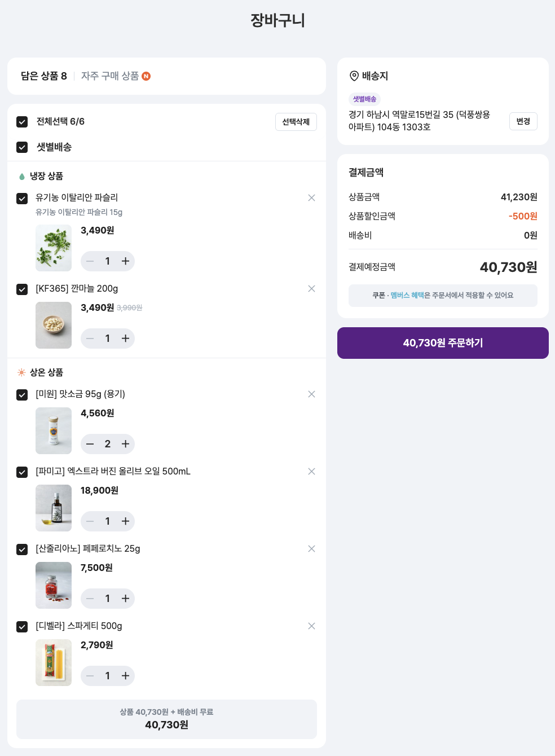Viewport: 555px width, 756px height.
Task: Open the olive oil product thumbnail
Action: [x=54, y=508]
